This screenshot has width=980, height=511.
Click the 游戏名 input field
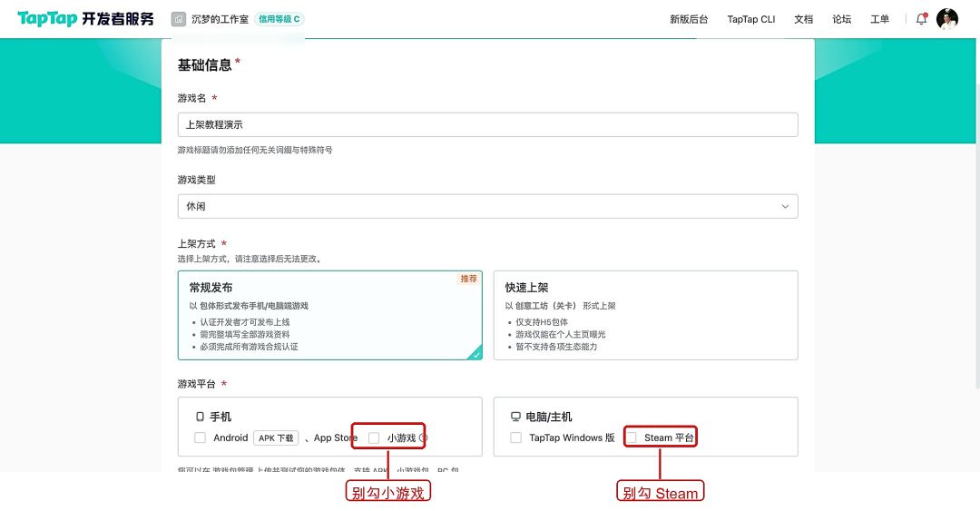487,124
